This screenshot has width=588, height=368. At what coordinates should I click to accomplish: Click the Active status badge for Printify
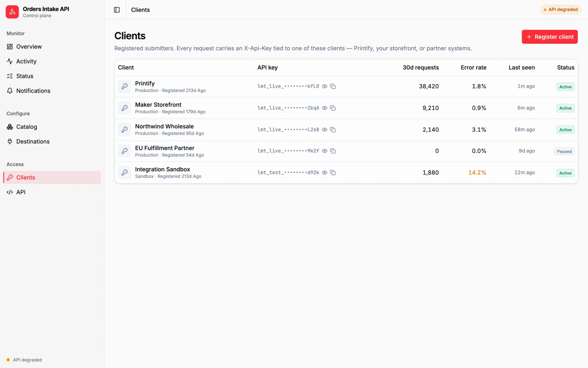pos(565,87)
